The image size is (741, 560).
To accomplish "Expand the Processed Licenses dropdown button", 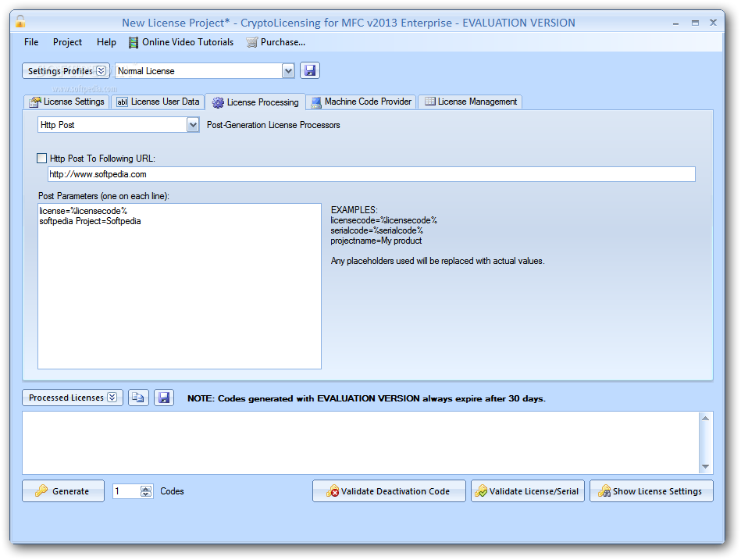I will click(73, 398).
